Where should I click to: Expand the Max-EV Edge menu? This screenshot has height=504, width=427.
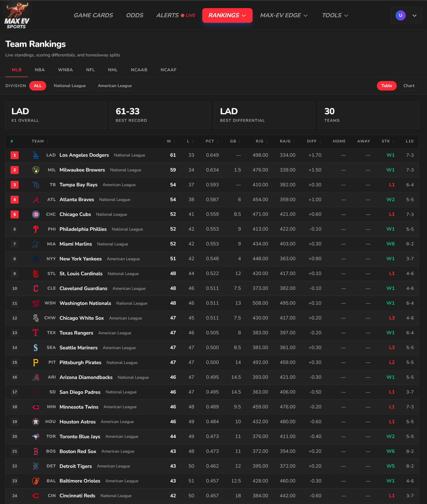(284, 15)
